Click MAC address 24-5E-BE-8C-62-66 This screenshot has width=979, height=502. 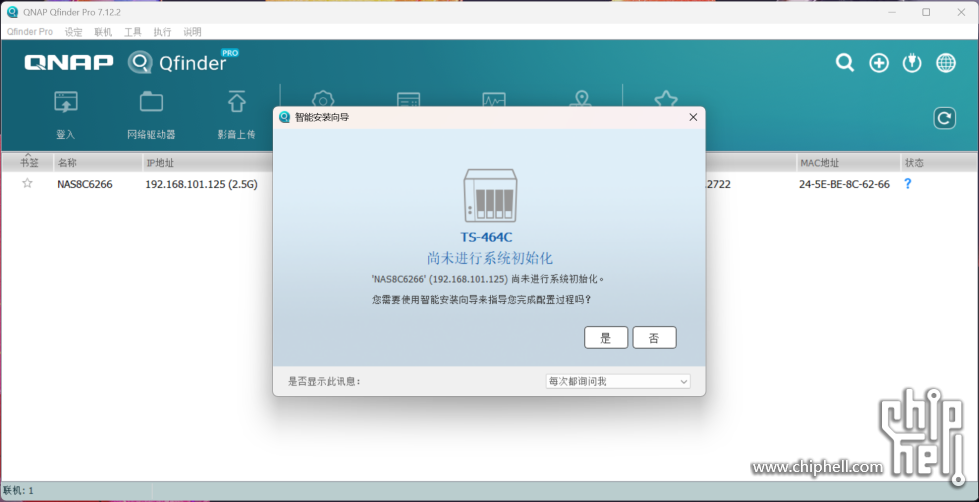tap(844, 184)
